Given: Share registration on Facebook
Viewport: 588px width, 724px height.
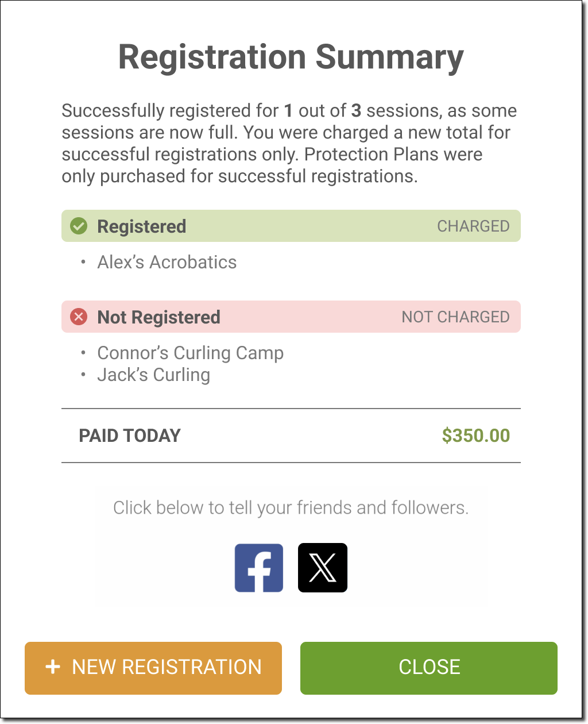Looking at the screenshot, I should (259, 568).
